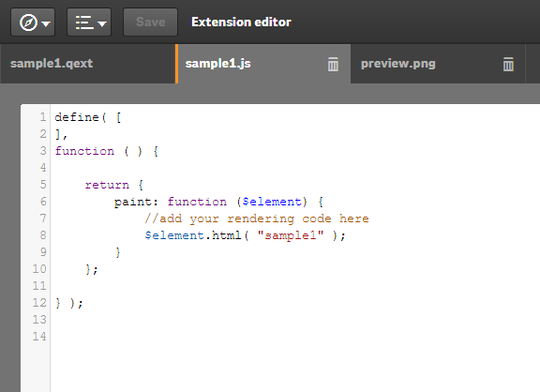The image size is (540, 392).
Task: Click the Extension editor title
Action: click(x=241, y=23)
